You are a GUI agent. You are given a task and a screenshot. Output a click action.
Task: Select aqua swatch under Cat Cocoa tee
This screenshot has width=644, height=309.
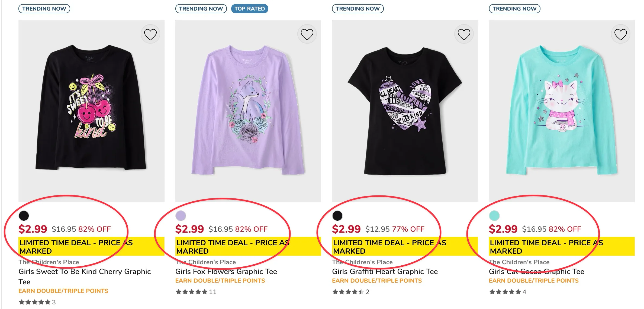494,216
